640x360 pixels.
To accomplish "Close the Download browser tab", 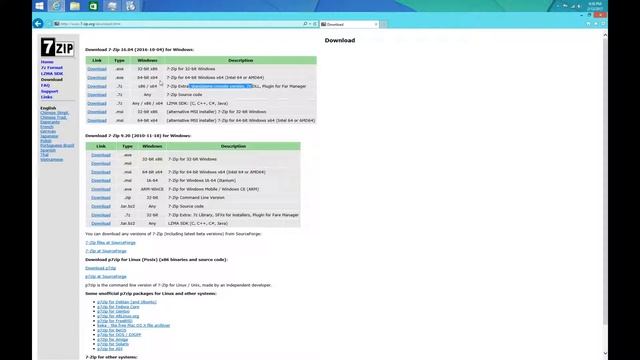I will coord(376,24).
